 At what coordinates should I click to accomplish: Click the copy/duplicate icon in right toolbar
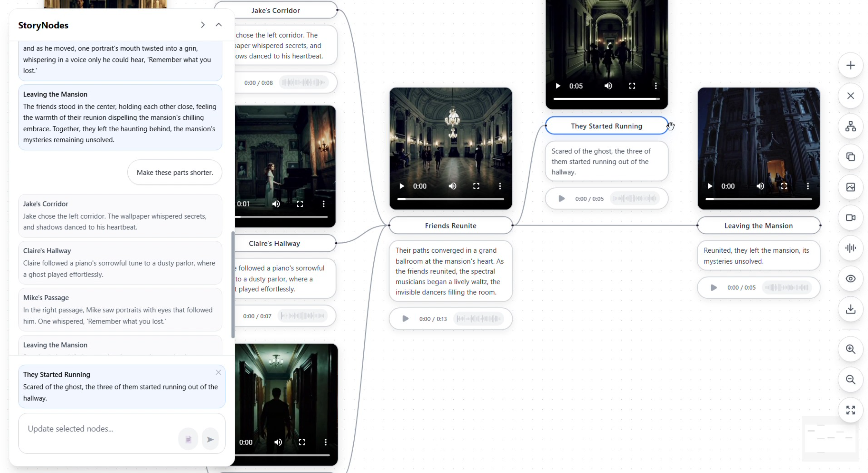point(850,157)
